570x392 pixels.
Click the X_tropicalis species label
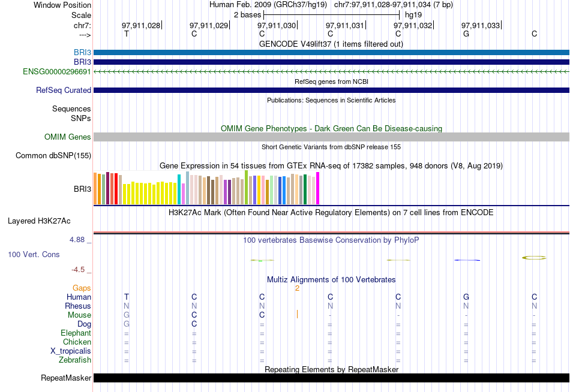pos(71,351)
